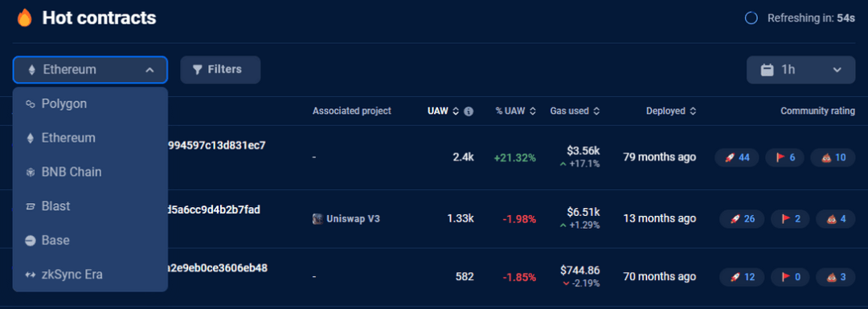Sort by Gas used column

pyautogui.click(x=575, y=111)
